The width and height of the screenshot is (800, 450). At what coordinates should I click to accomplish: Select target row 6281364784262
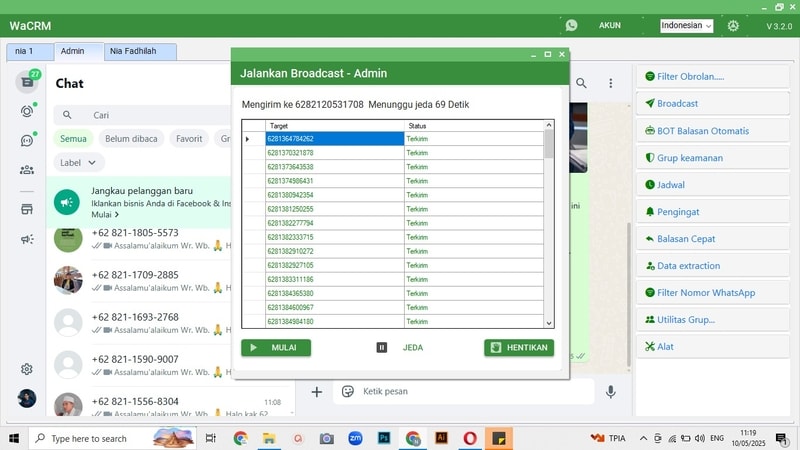click(x=335, y=139)
